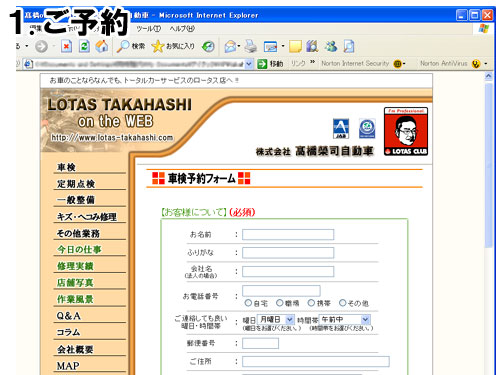The width and height of the screenshot is (500, 375).
Task: Open the Search (検索) toolbar button
Action: pyautogui.click(x=131, y=46)
